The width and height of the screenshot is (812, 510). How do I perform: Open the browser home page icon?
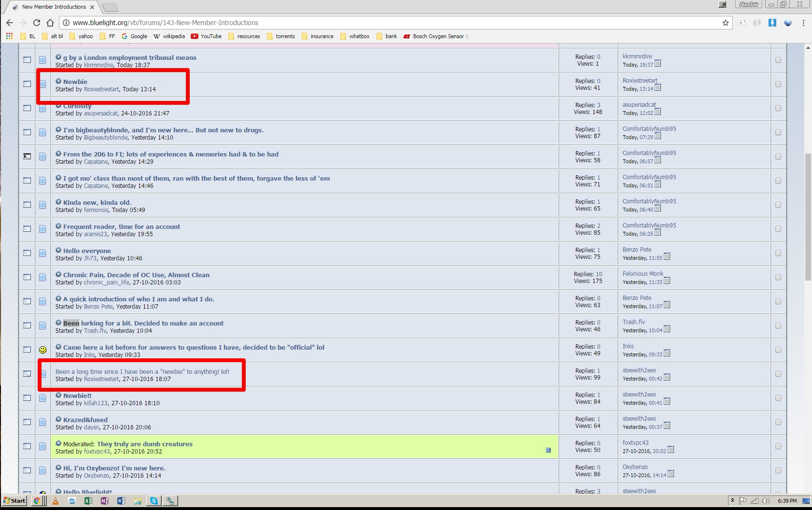(50, 23)
